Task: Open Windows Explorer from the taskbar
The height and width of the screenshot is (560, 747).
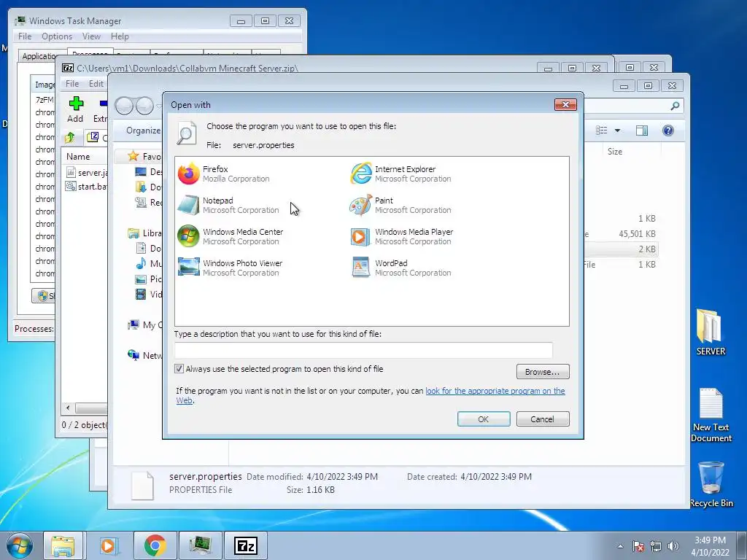Action: (x=63, y=545)
